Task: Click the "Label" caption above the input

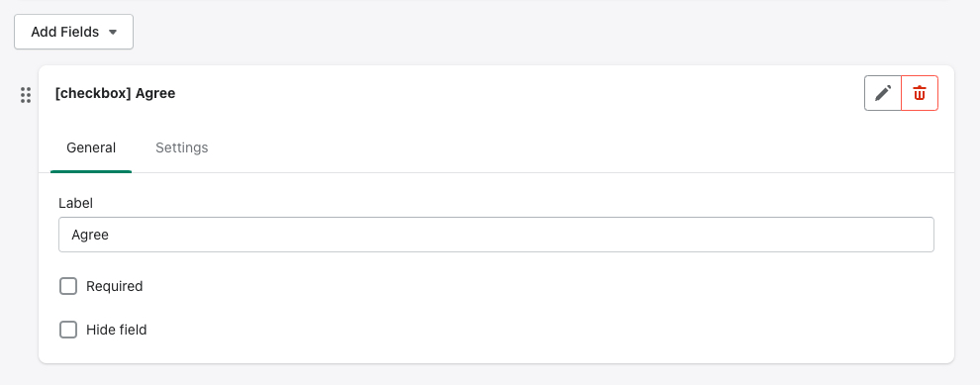Action: click(75, 203)
